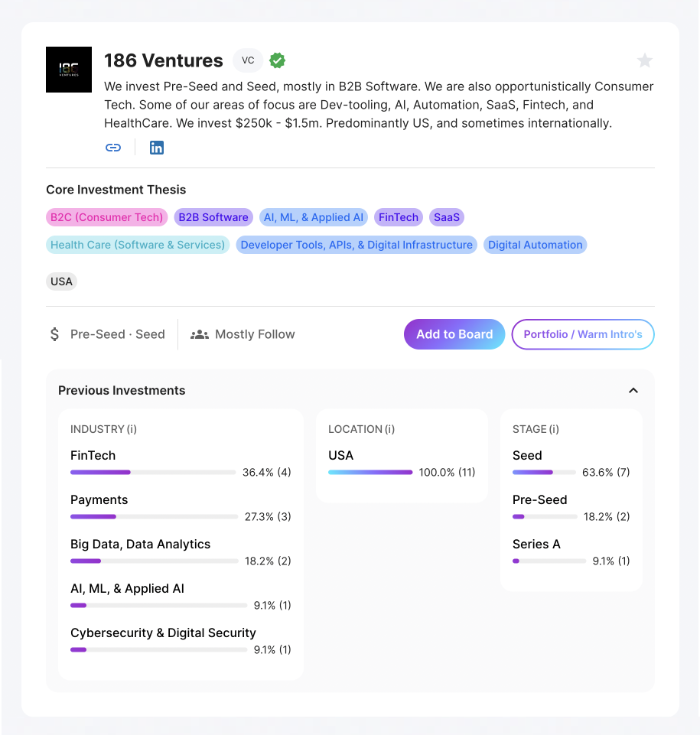Click the Big Data, Data Analytics label
The height and width of the screenshot is (735, 700).
click(140, 545)
